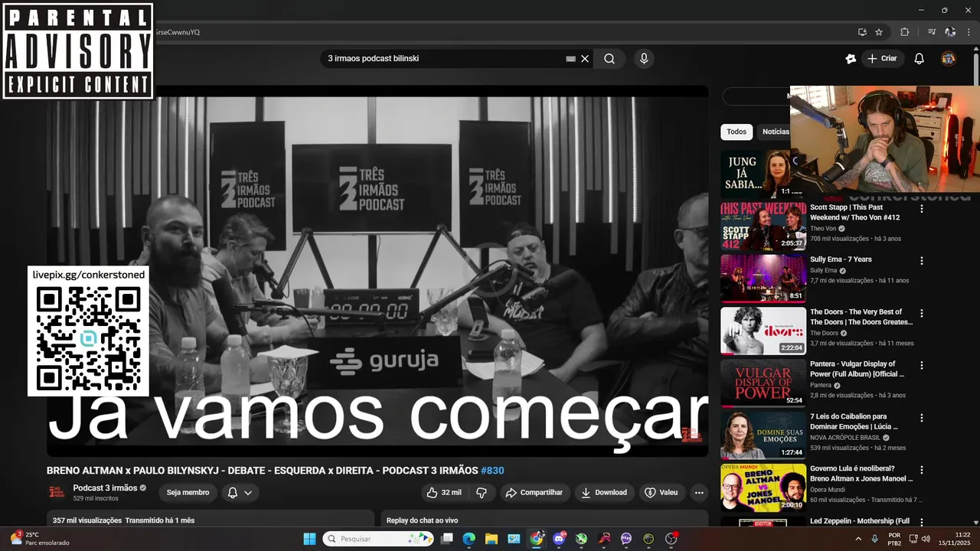Open options menu for Pantera video
Viewport: 980px width, 551px height.
pyautogui.click(x=922, y=365)
